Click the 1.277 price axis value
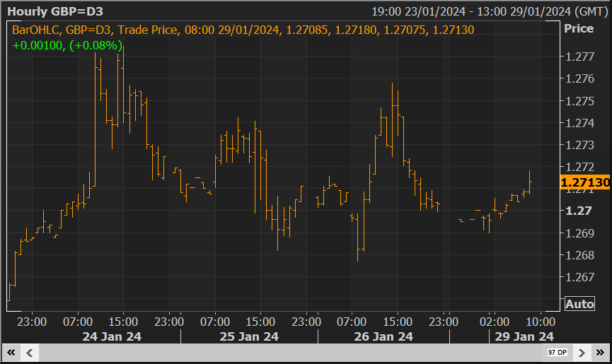The width and height of the screenshot is (612, 364). point(579,57)
